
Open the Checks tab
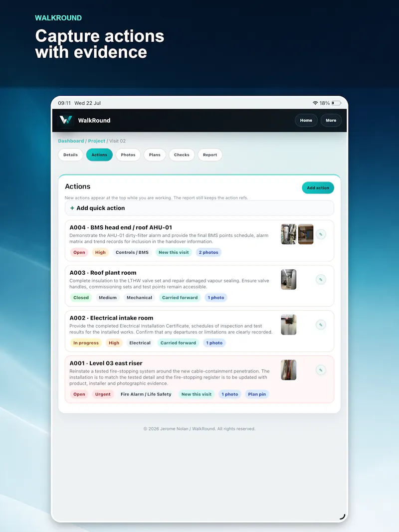click(x=182, y=155)
